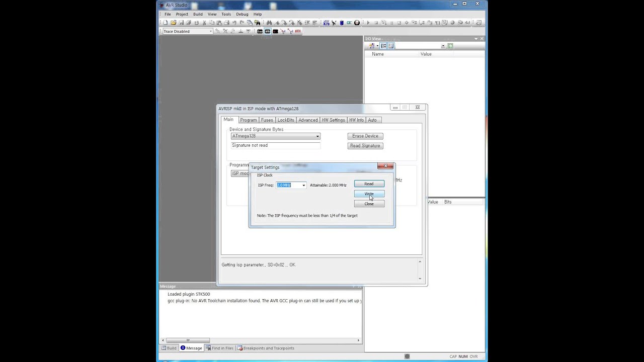Switch to the Auto tab
Viewport: 644px width, 362px height.
(x=372, y=120)
